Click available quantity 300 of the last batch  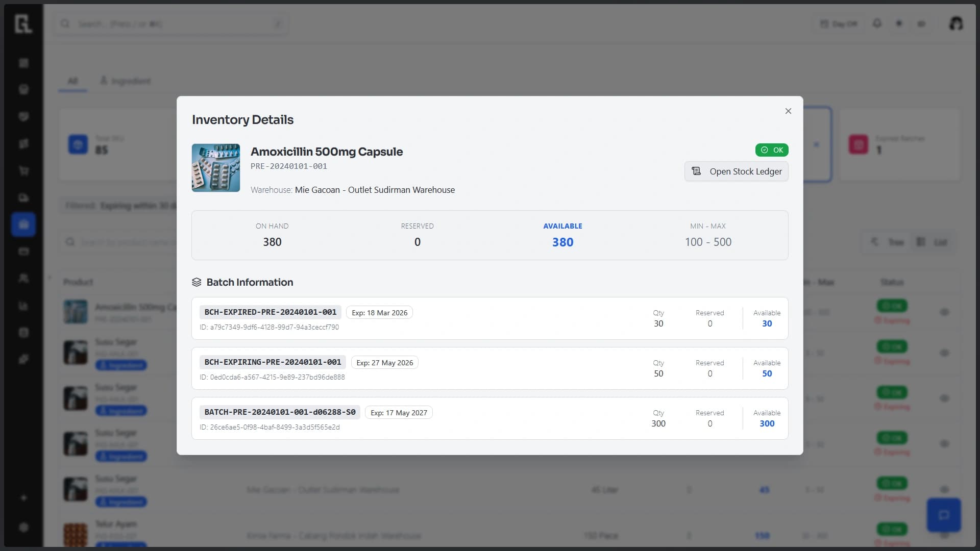coord(767,423)
